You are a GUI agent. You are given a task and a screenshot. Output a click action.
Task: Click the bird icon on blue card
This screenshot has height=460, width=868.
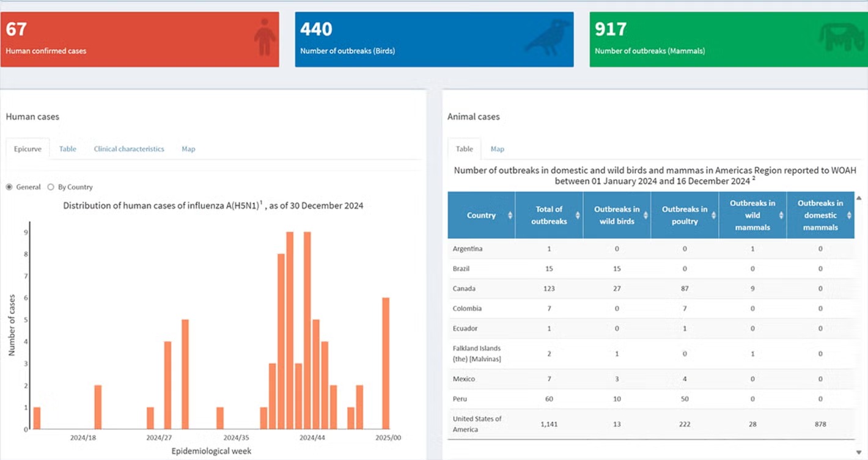click(547, 38)
